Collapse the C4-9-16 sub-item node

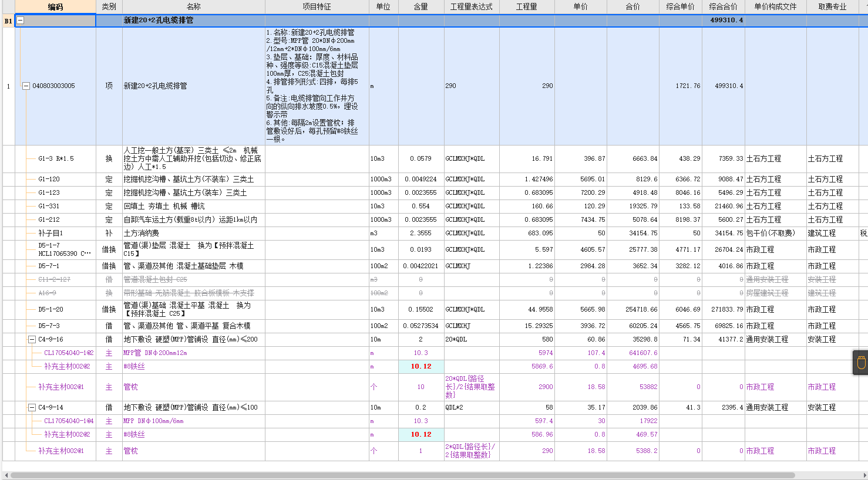32,339
